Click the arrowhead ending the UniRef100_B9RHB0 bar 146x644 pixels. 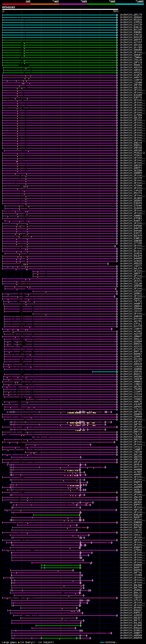coord(117,32)
